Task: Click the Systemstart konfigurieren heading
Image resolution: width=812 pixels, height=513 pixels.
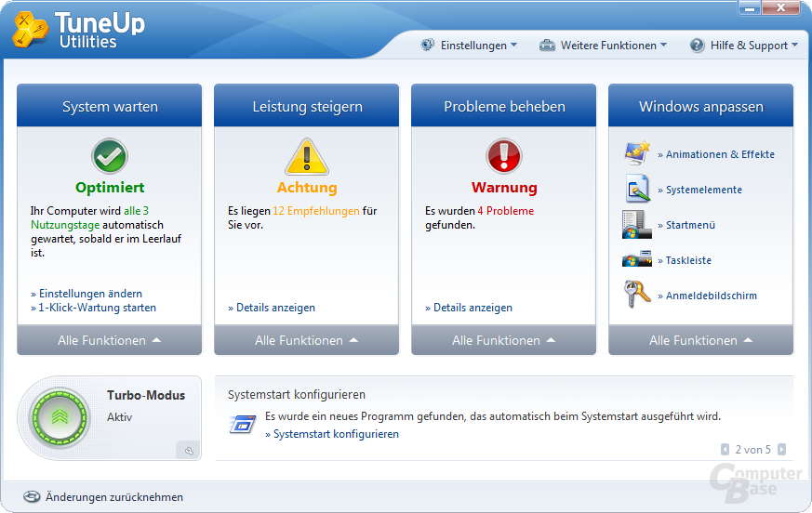Action: click(297, 394)
